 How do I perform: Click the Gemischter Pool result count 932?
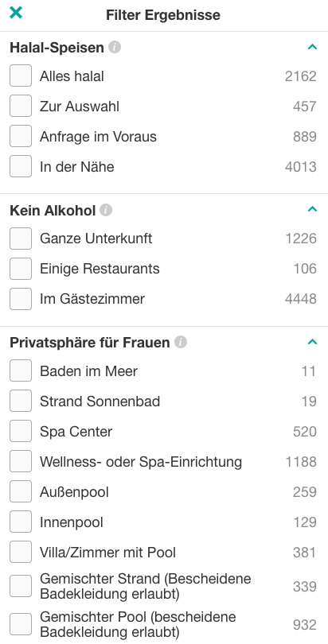[x=305, y=624]
